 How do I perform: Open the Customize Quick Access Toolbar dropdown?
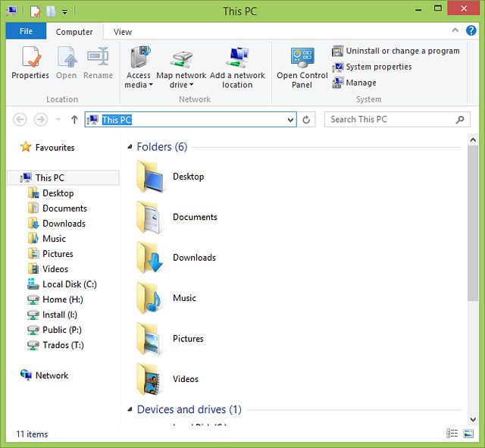(x=64, y=12)
